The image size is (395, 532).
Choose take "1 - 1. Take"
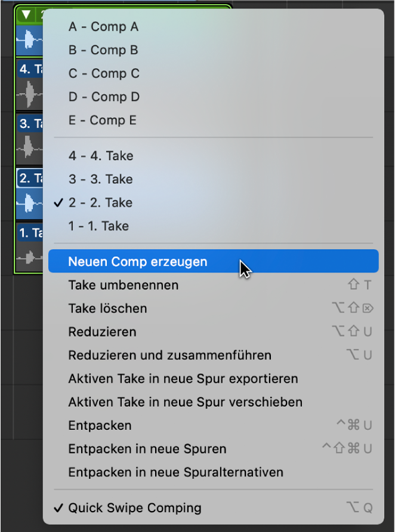click(x=100, y=226)
